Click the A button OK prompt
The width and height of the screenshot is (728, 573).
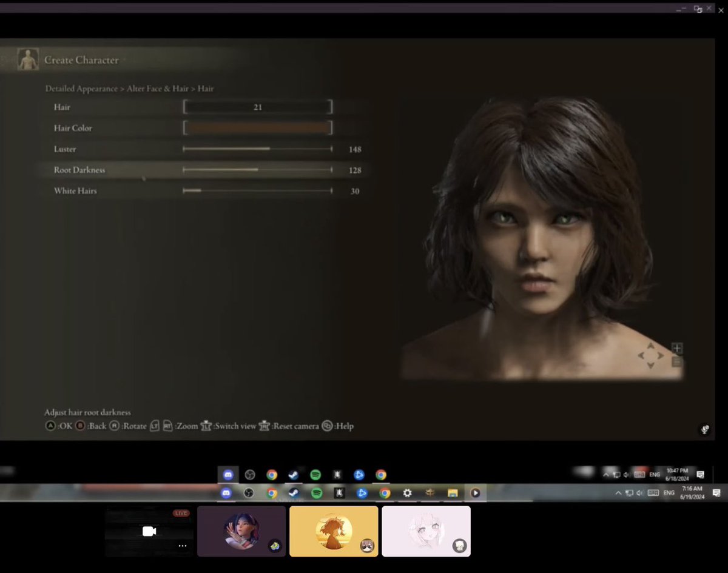click(58, 426)
